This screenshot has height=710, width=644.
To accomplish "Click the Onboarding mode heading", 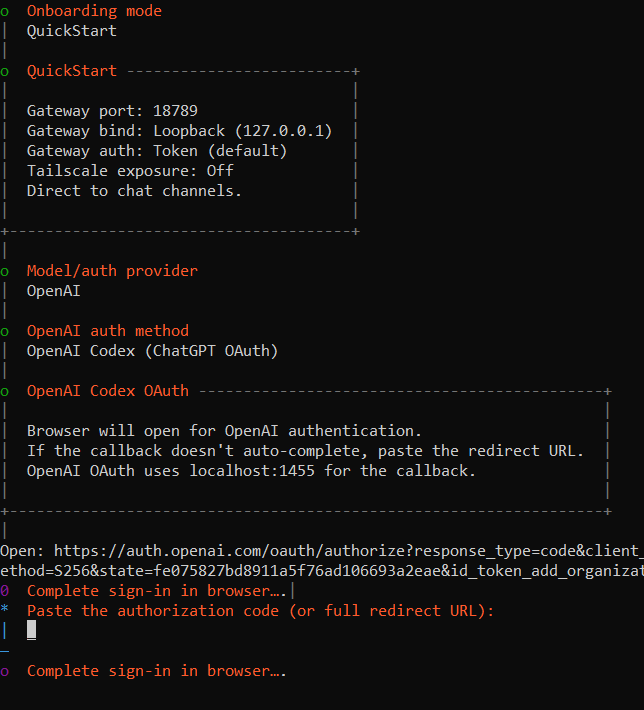I will click(x=94, y=11).
